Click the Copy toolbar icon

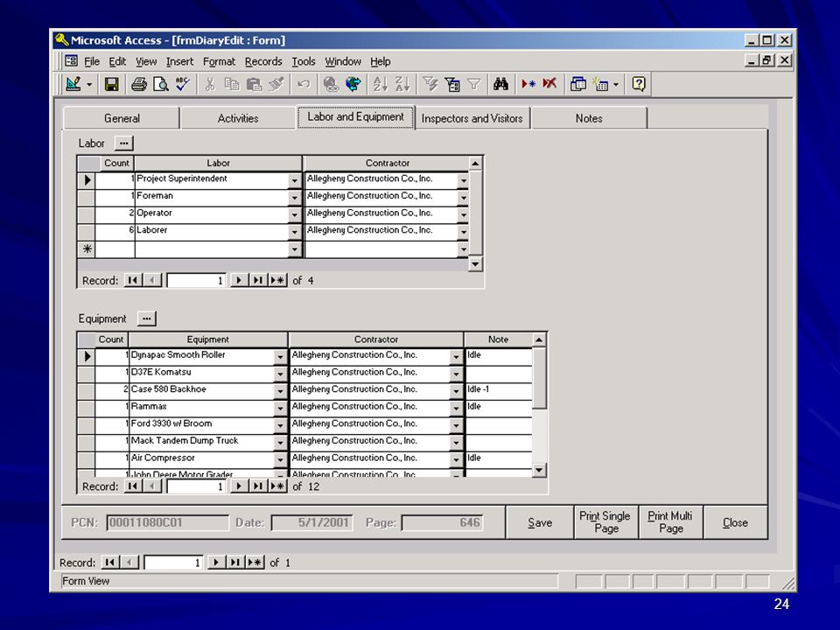232,84
